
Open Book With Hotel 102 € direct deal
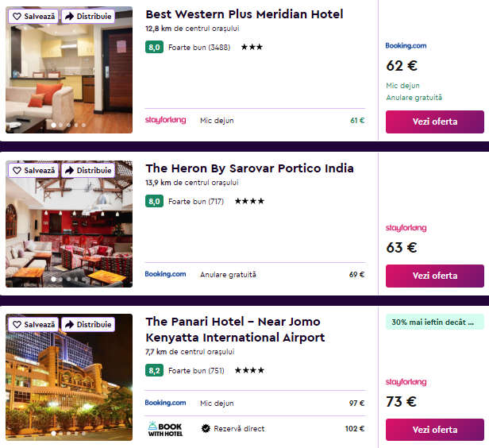coord(255,429)
